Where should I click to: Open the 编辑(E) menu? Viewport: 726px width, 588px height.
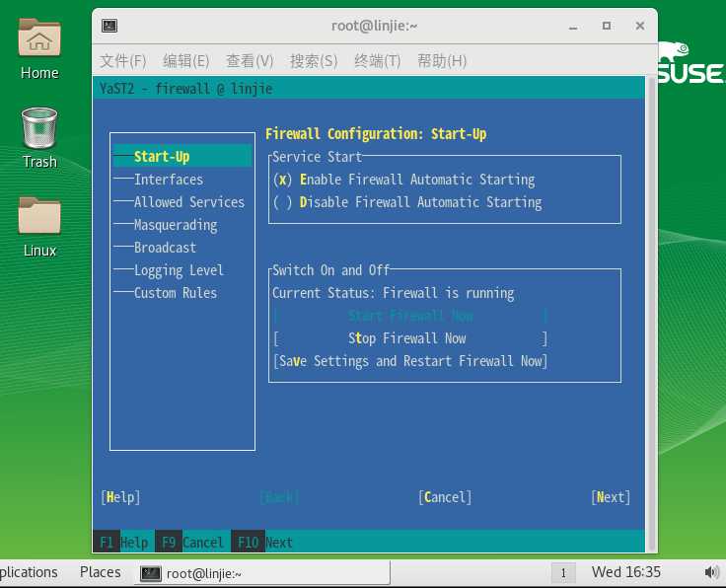(x=186, y=60)
